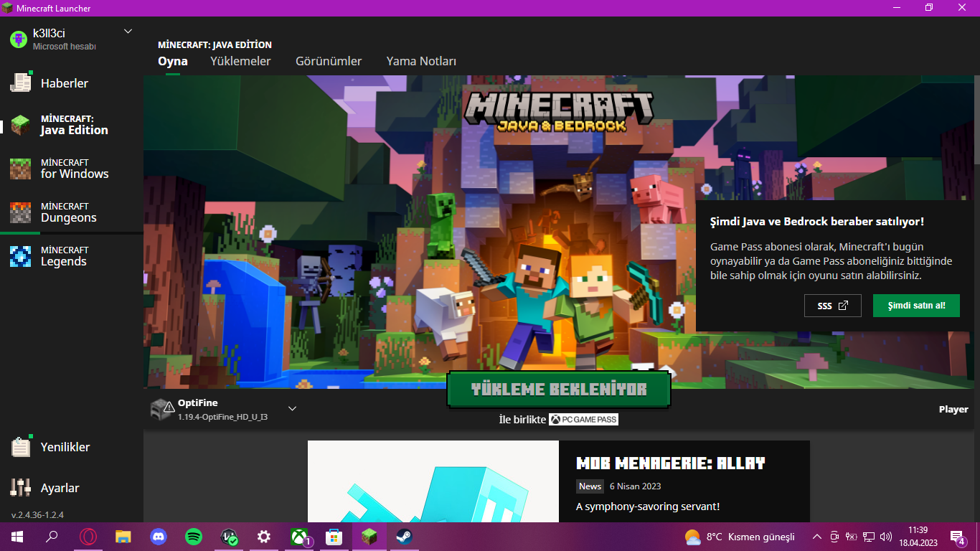The width and height of the screenshot is (980, 551).
Task: Open the Xbox app from the taskbar
Action: (300, 537)
